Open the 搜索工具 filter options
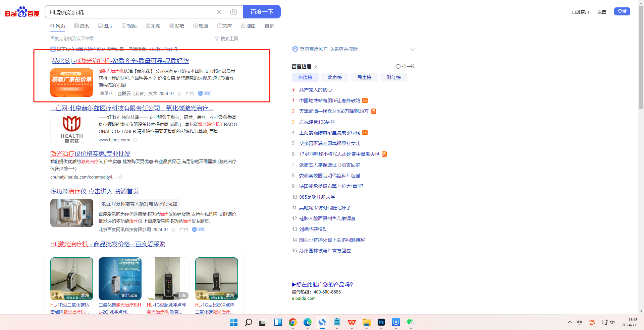Viewport: 644px width, 330px height. coord(226,39)
